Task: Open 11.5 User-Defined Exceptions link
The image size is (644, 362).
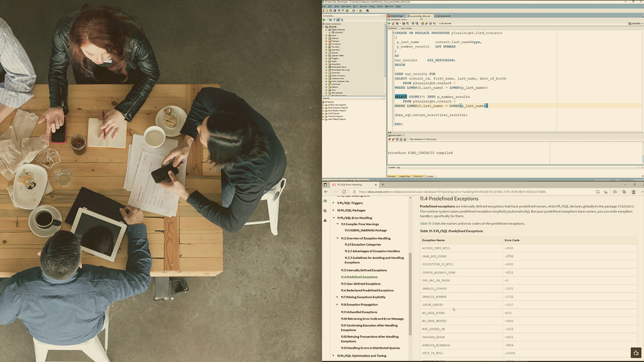Action: click(360, 284)
